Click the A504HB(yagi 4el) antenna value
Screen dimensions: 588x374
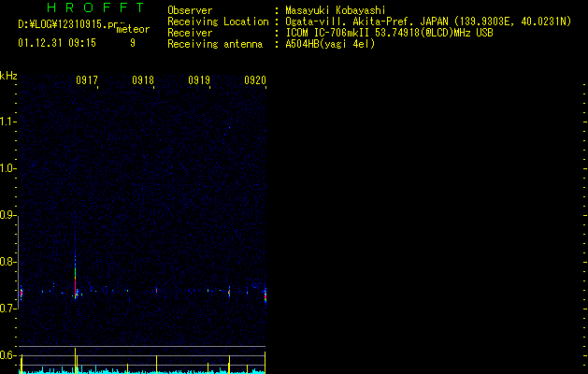coord(330,44)
